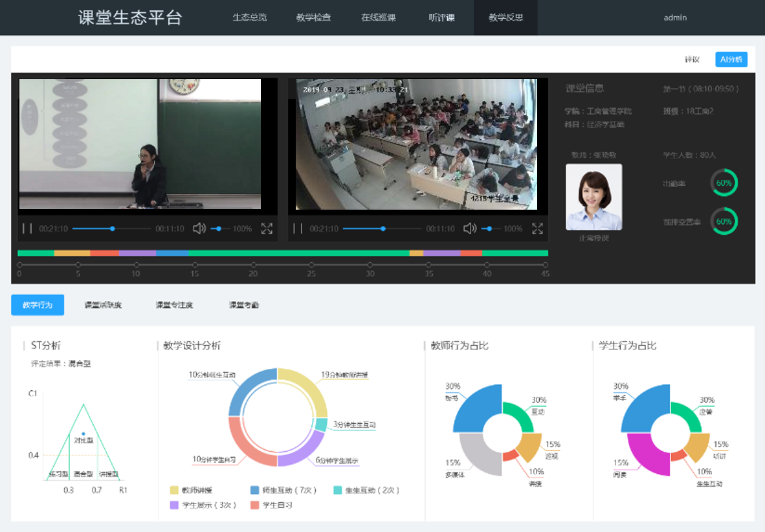Click the admin account label
This screenshot has width=765, height=532.
coord(675,17)
